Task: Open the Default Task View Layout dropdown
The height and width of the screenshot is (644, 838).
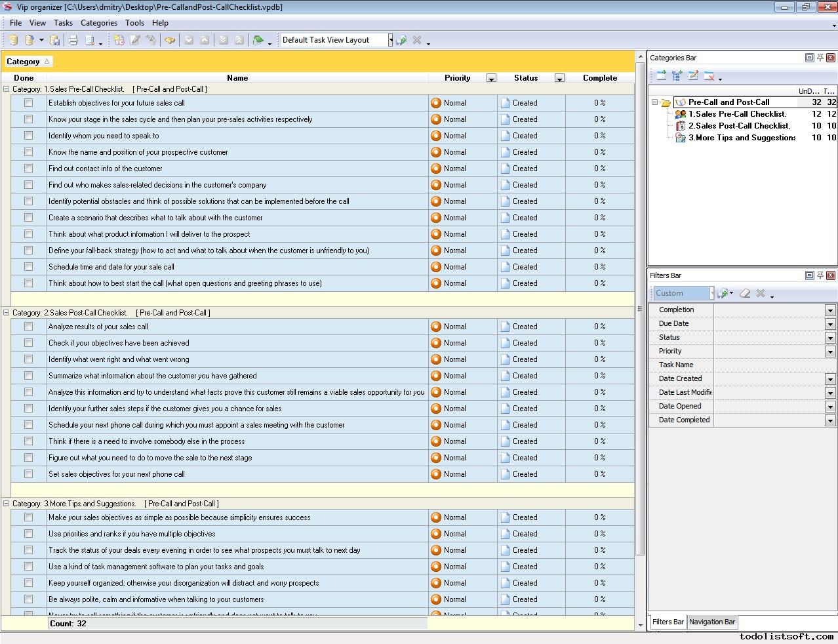Action: [390, 41]
